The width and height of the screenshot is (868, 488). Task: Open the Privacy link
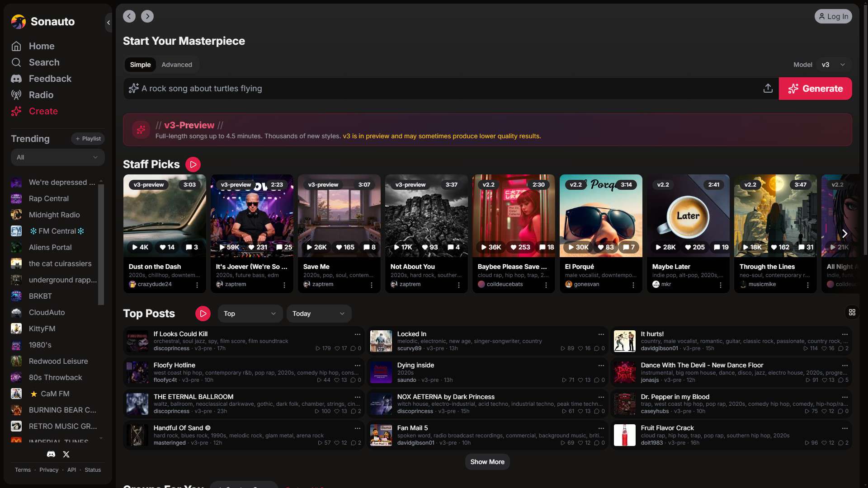tap(49, 470)
